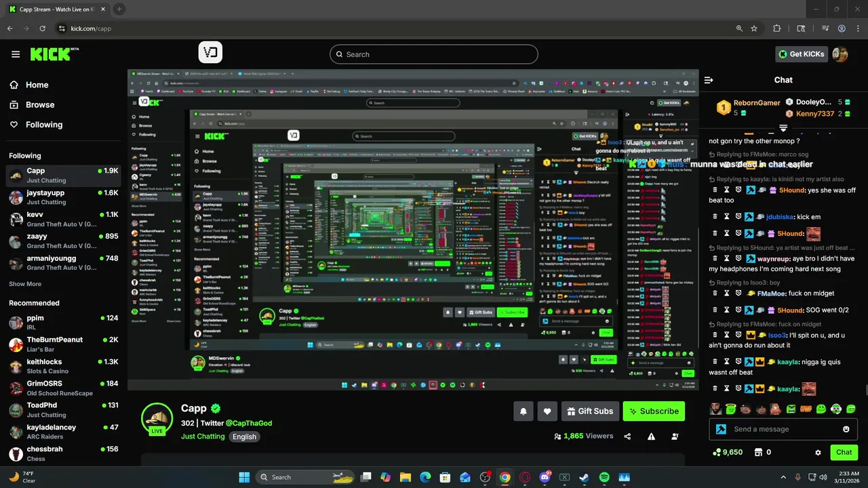Click the person icon beside report triangle
Viewport: 868px width, 488px height.
(675, 436)
